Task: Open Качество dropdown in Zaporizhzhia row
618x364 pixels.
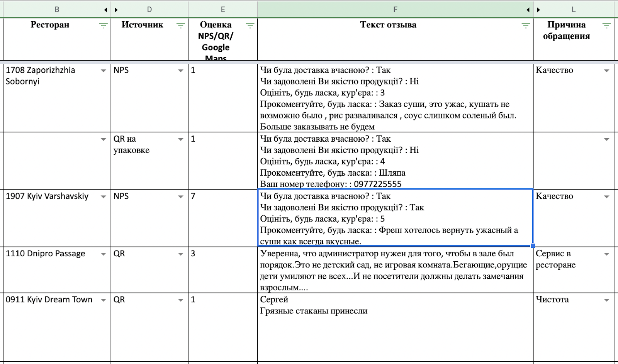Action: (x=606, y=71)
